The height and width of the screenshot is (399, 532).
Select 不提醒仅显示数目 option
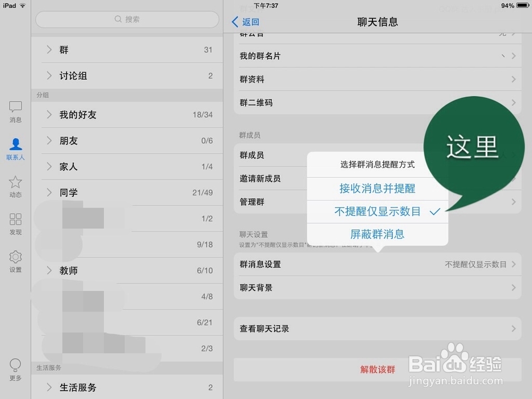click(377, 212)
